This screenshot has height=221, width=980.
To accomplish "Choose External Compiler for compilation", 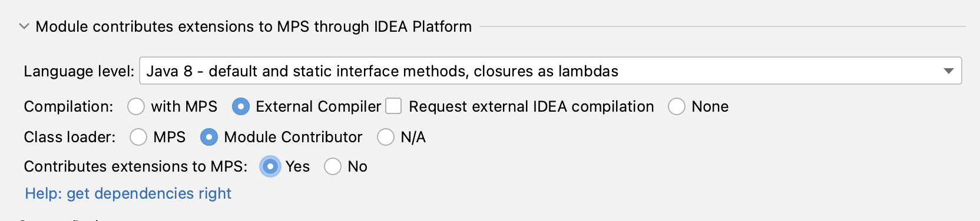I will coord(240,106).
